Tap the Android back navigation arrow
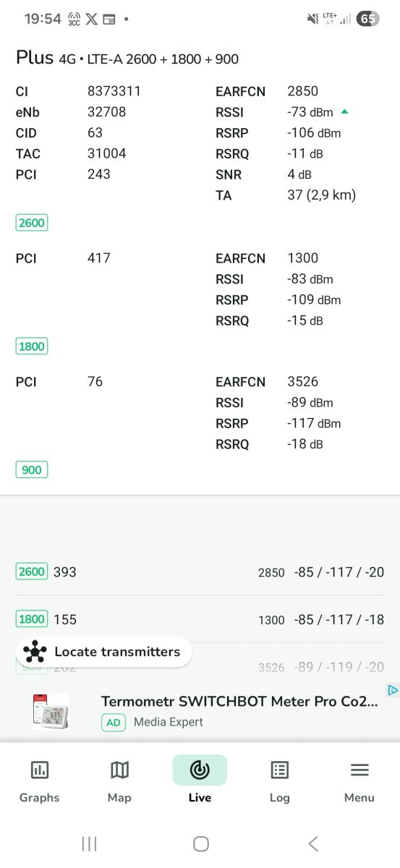 tap(313, 843)
